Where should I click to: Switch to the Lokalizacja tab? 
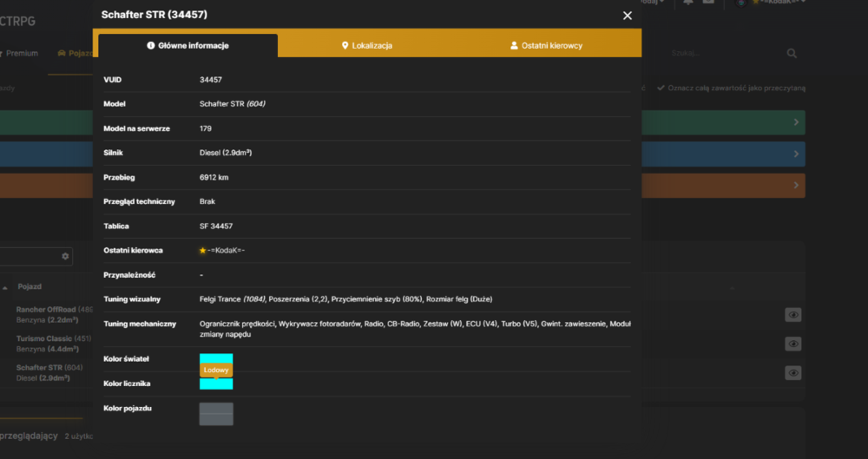[x=367, y=45]
